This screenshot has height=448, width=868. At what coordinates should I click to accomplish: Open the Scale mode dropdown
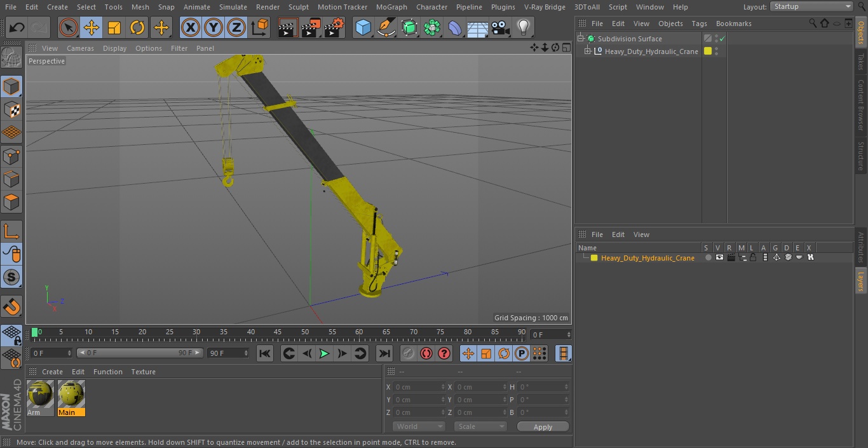coord(480,426)
